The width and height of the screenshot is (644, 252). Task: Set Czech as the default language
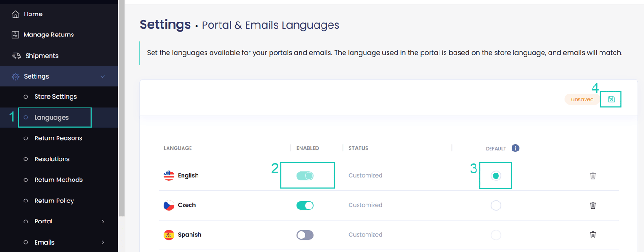pos(496,205)
